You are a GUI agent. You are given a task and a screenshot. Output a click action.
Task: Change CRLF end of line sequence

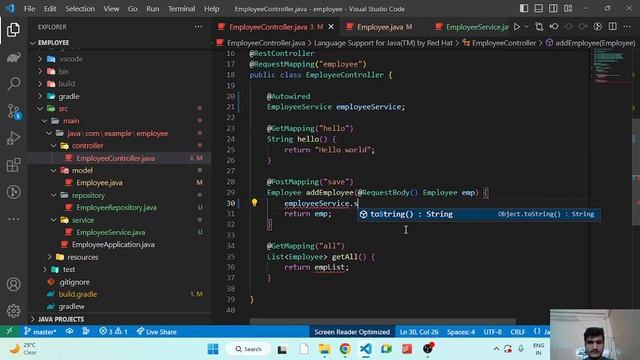[x=518, y=331]
